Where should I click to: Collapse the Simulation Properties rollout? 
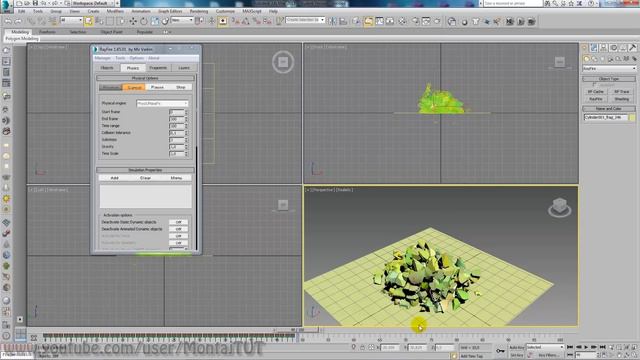(x=145, y=170)
